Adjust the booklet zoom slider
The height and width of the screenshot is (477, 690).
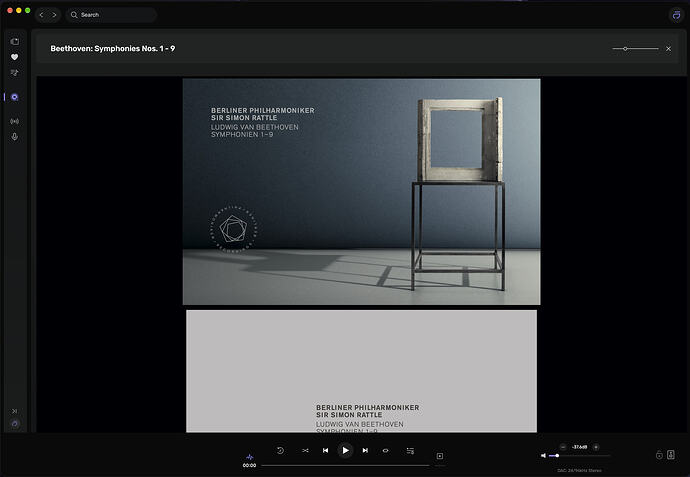pyautogui.click(x=635, y=49)
